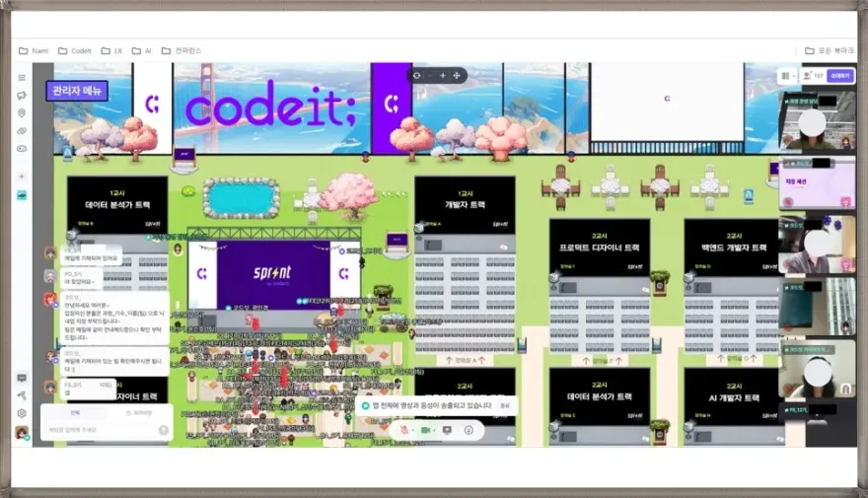Select the teal map app icon in sidebar
868x498 pixels.
(x=22, y=195)
